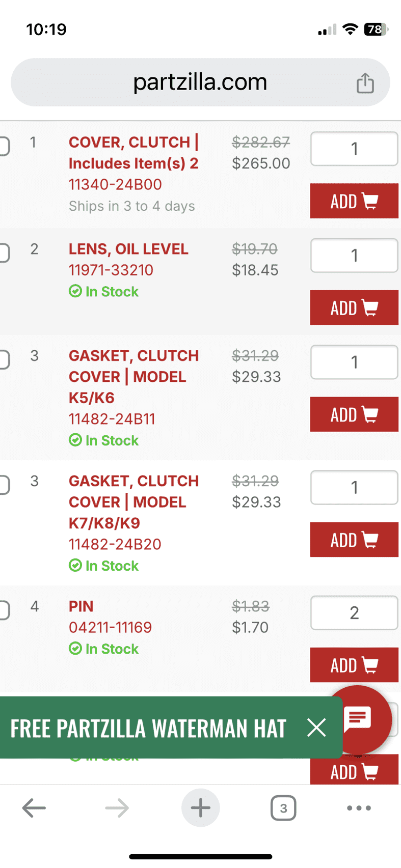
Task: Check the box for PIN row
Action: pyautogui.click(x=4, y=610)
